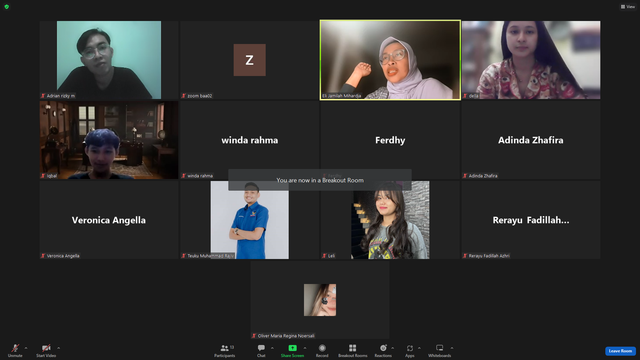Click muted mic icon on Rerayu Fadillah Azhri label
Viewport: 640px width, 360px height.
click(465, 256)
